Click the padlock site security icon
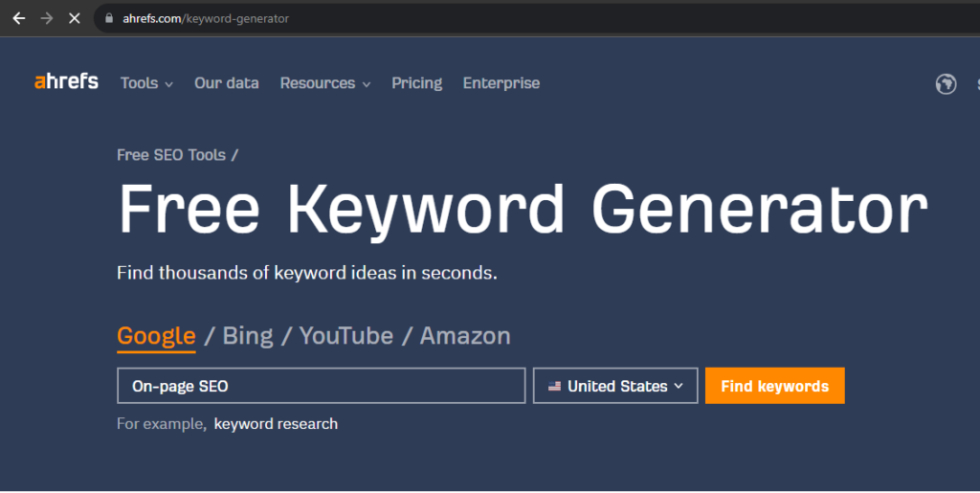The height and width of the screenshot is (493, 980). (109, 18)
